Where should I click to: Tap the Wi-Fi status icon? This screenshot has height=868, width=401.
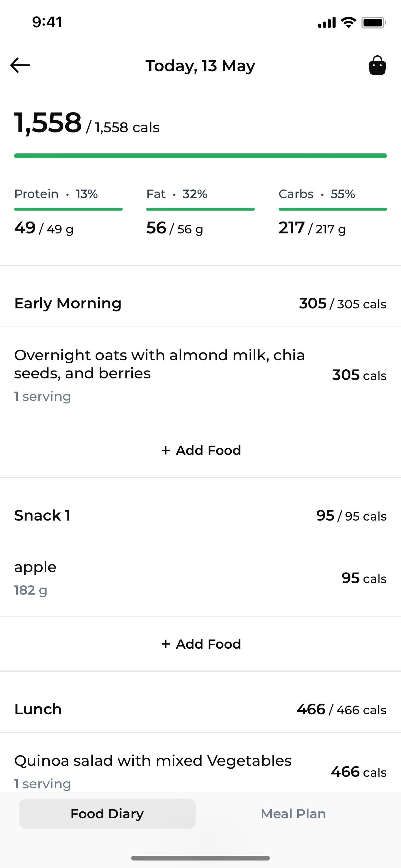349,22
